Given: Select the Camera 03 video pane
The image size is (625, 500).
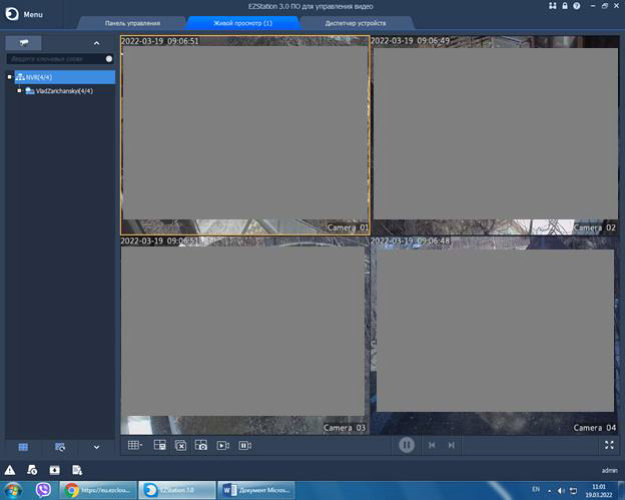Looking at the screenshot, I should click(x=244, y=340).
